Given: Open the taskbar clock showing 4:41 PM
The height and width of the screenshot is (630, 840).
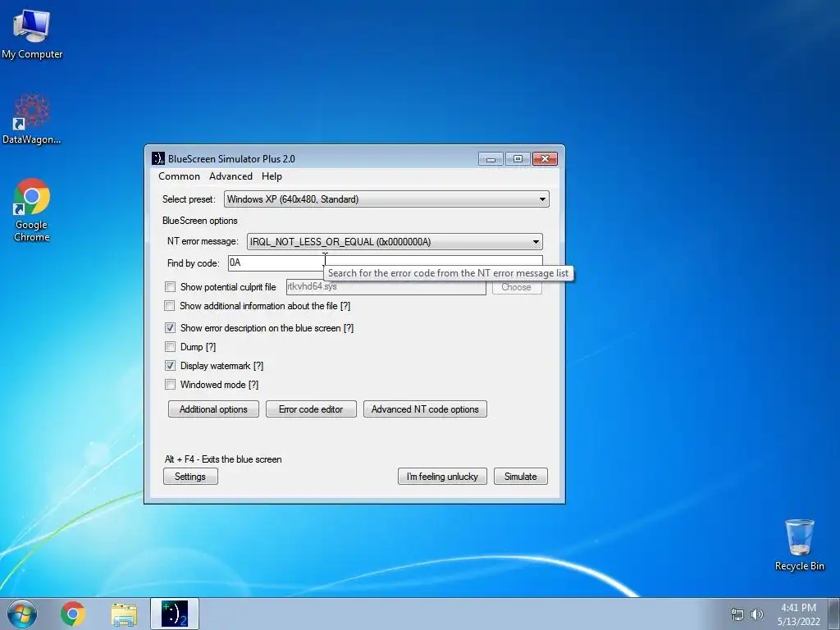Looking at the screenshot, I should point(799,614).
